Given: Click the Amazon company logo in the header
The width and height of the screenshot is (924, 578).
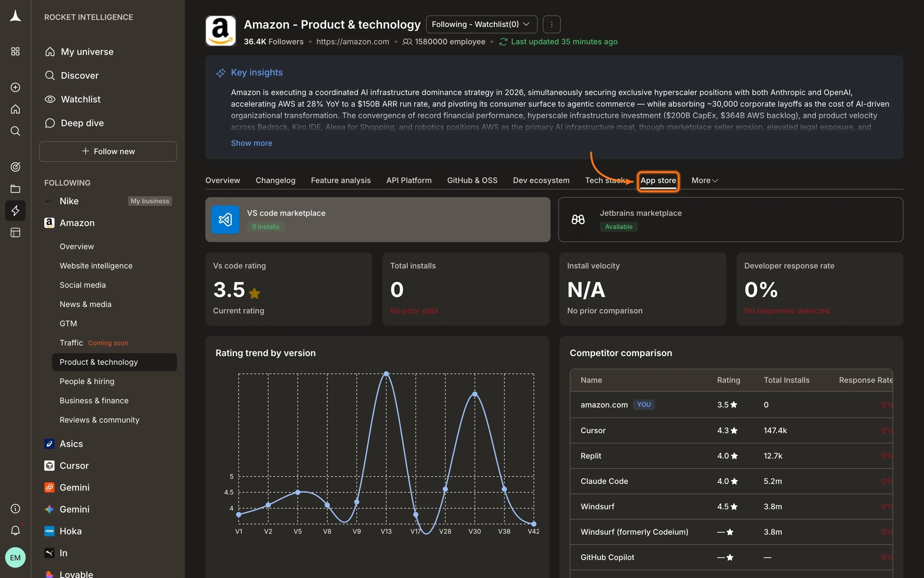Looking at the screenshot, I should tap(221, 31).
